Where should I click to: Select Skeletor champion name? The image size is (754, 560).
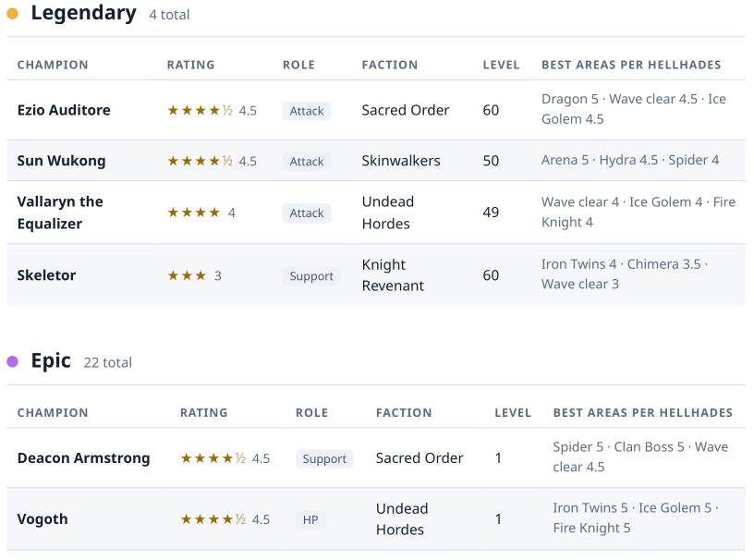[46, 275]
